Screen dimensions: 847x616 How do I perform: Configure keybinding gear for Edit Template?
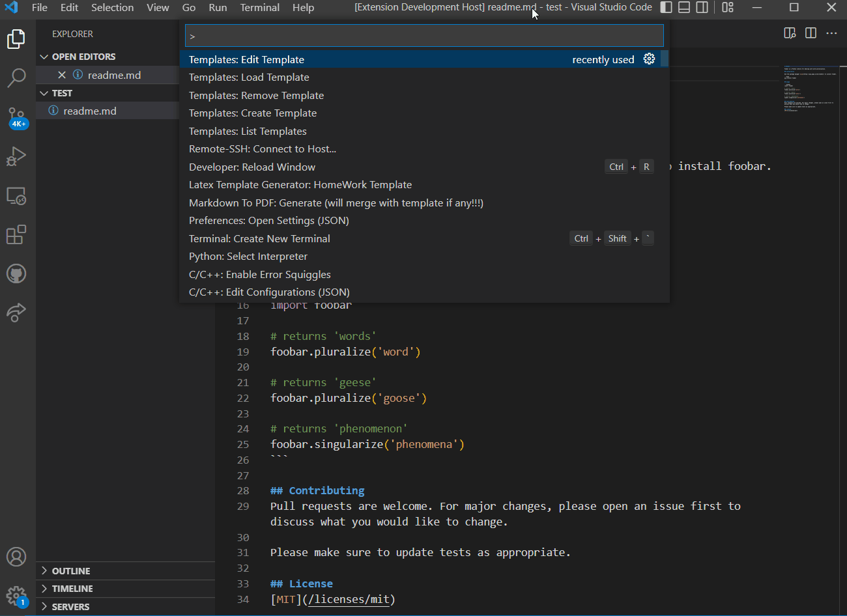(649, 59)
